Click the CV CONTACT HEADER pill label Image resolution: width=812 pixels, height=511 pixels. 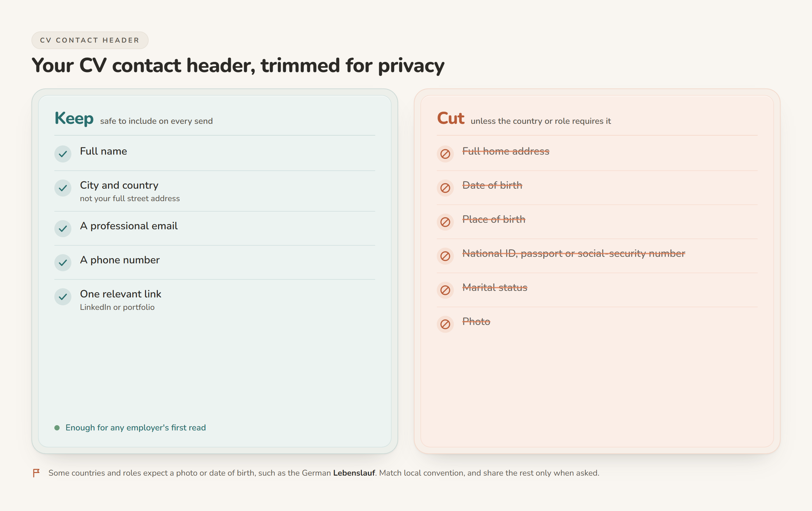coord(90,40)
